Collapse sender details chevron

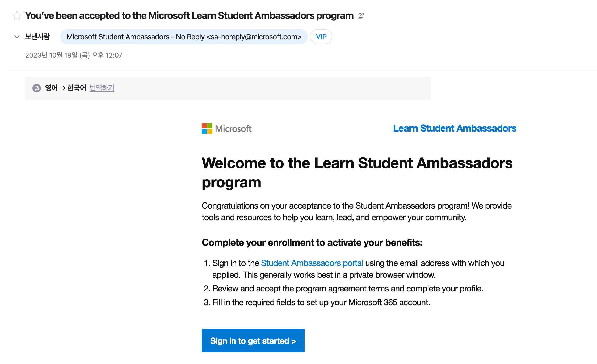(17, 37)
